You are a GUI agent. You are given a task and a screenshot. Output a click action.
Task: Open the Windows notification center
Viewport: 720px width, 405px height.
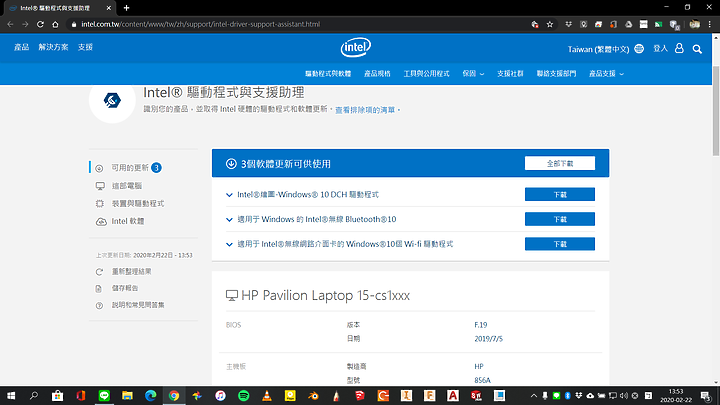[706, 395]
